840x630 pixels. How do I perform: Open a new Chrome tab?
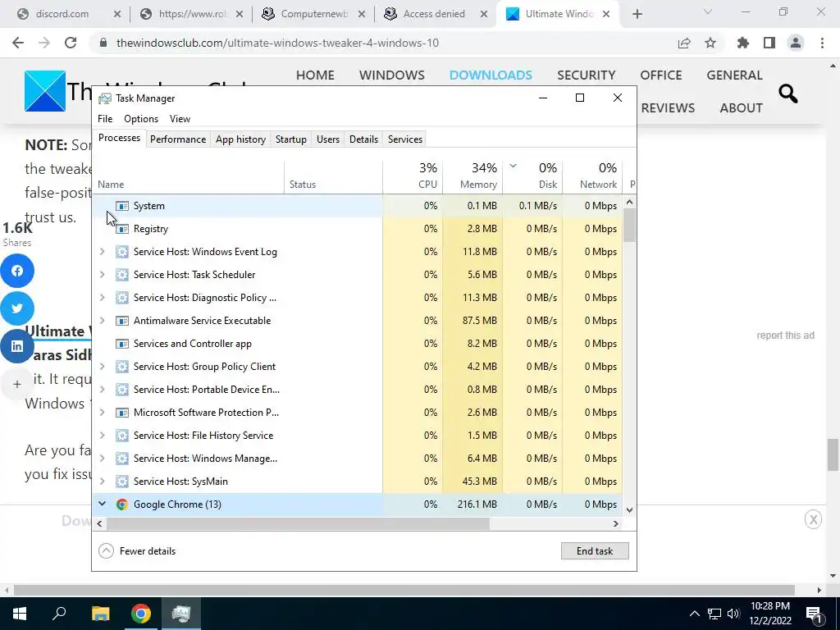[x=637, y=14]
